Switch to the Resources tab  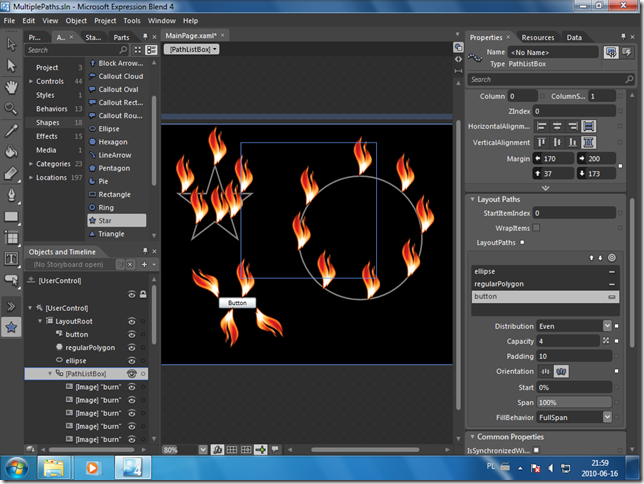[x=538, y=37]
